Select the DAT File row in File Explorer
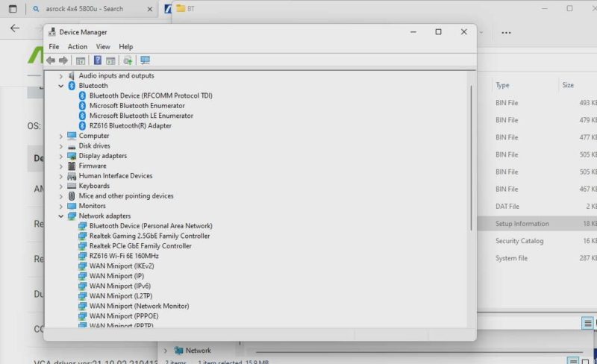The height and width of the screenshot is (364, 597). (537, 207)
